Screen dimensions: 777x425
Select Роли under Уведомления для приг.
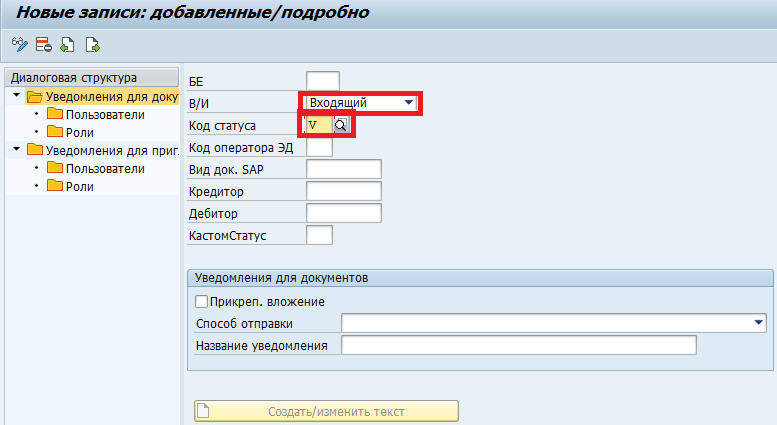(x=79, y=187)
